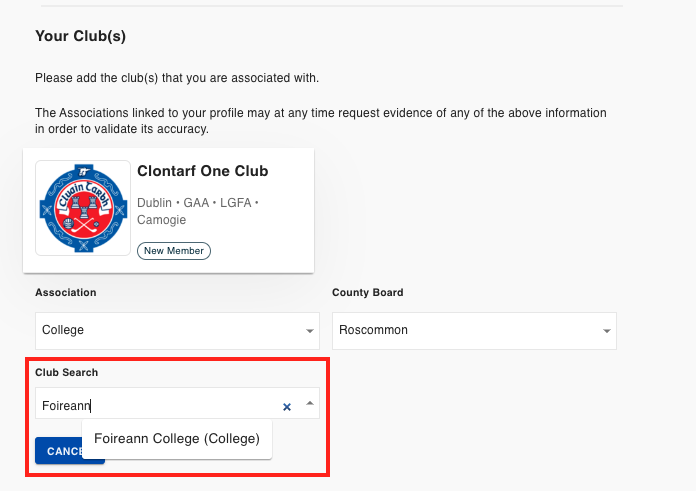This screenshot has width=696, height=491.
Task: Clear the Club Search text with the X icon
Action: [287, 407]
